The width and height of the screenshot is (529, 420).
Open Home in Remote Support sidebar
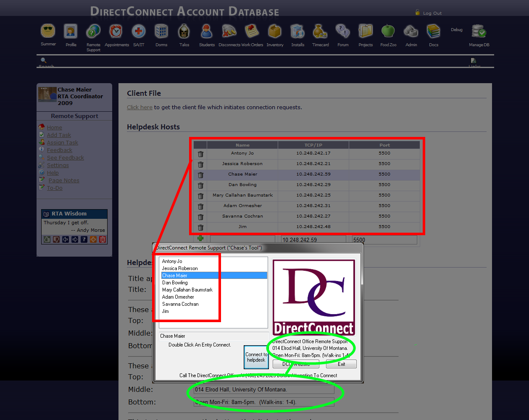point(54,128)
